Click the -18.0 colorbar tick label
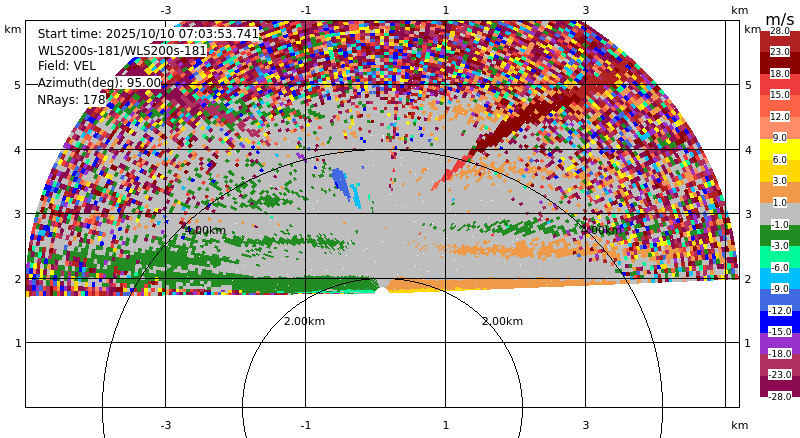Image resolution: width=800 pixels, height=438 pixels. [x=780, y=353]
